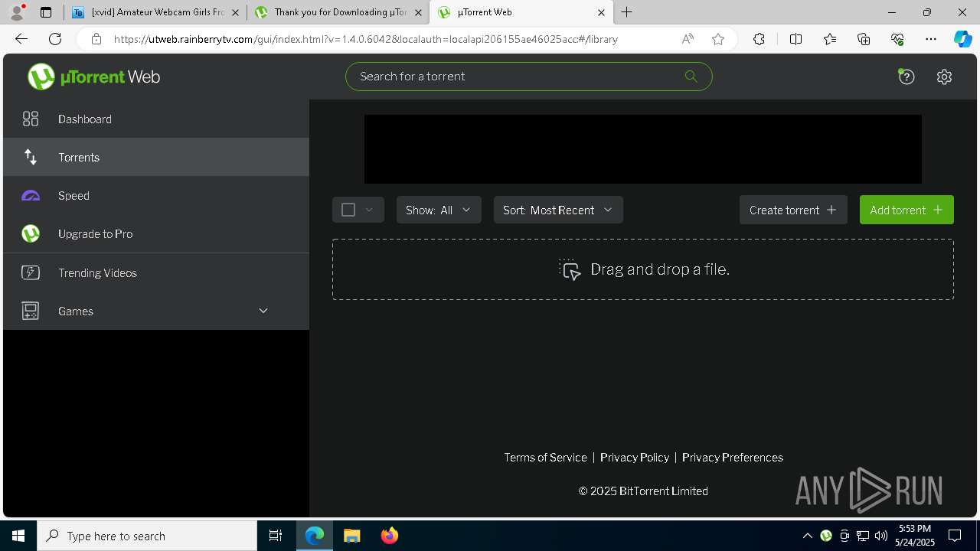The height and width of the screenshot is (551, 980).
Task: Open Tab actions menu icon
Action: tap(46, 12)
